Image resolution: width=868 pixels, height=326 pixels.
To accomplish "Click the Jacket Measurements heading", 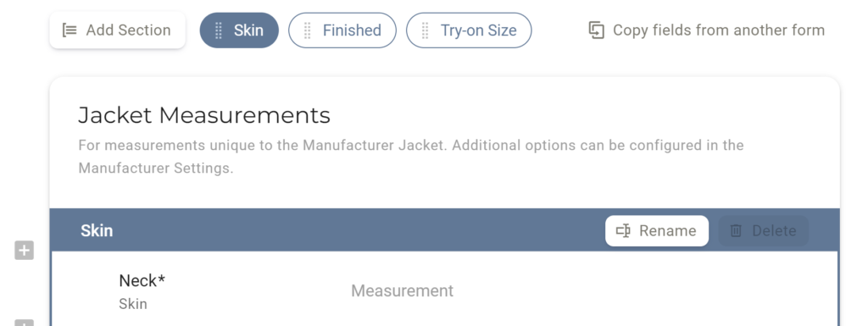I will pos(204,115).
